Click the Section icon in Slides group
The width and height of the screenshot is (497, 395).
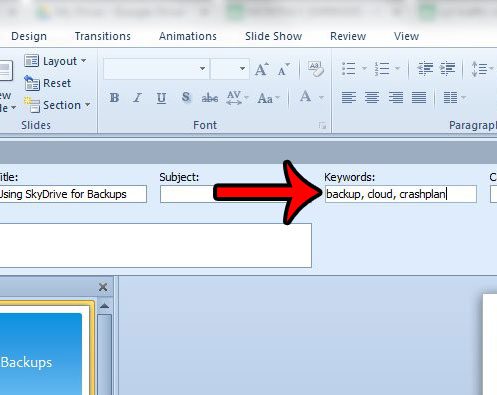[x=32, y=105]
